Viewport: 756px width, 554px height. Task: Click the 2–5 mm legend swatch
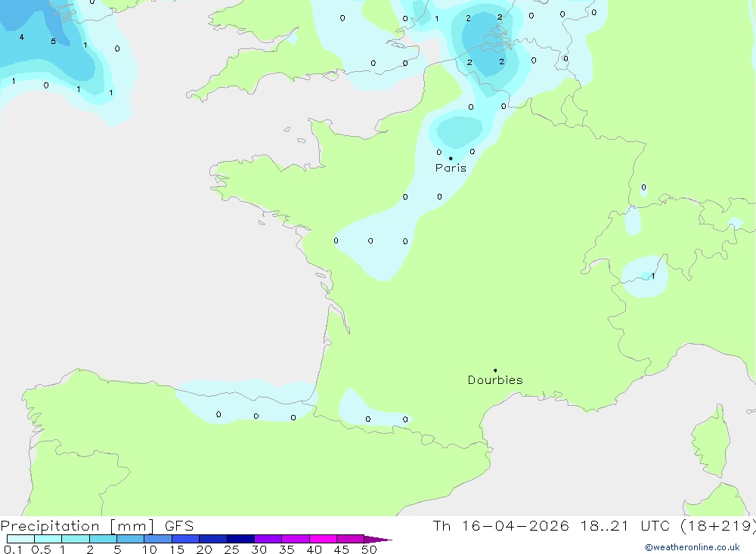(x=103, y=539)
